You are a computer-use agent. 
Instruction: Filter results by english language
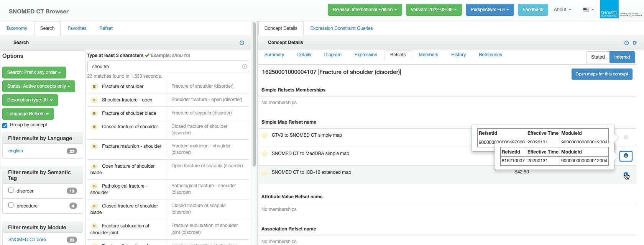[x=16, y=151]
